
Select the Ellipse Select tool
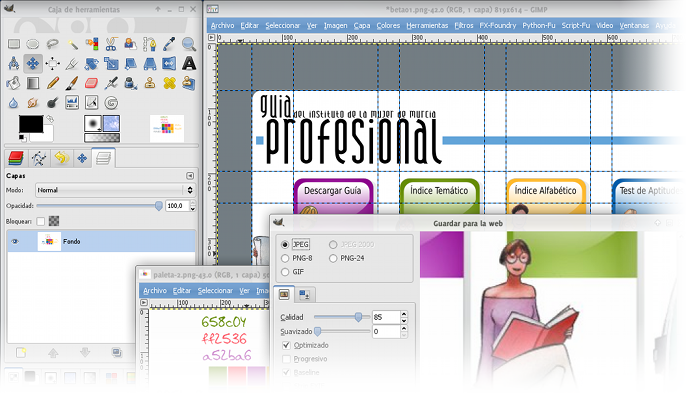pyautogui.click(x=33, y=44)
